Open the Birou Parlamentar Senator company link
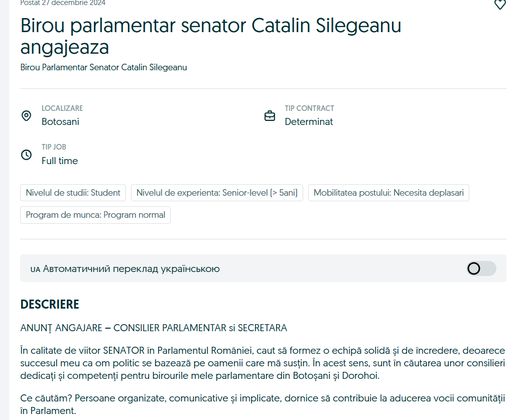The height and width of the screenshot is (420, 518). (104, 67)
